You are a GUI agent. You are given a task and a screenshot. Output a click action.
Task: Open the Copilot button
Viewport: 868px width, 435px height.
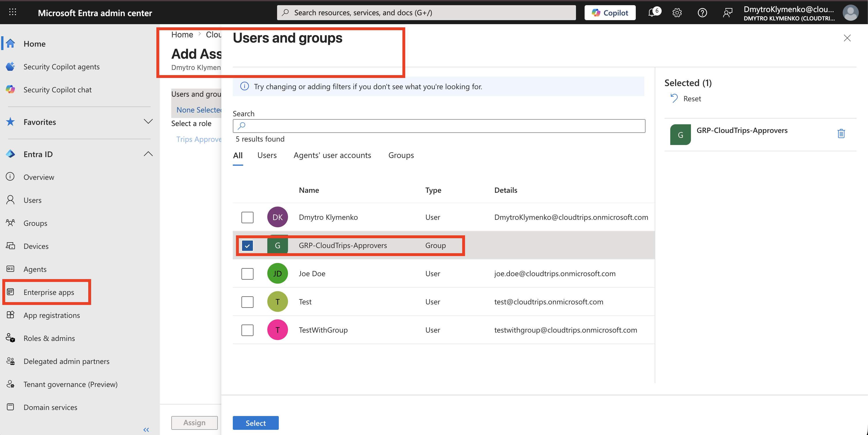[610, 12]
